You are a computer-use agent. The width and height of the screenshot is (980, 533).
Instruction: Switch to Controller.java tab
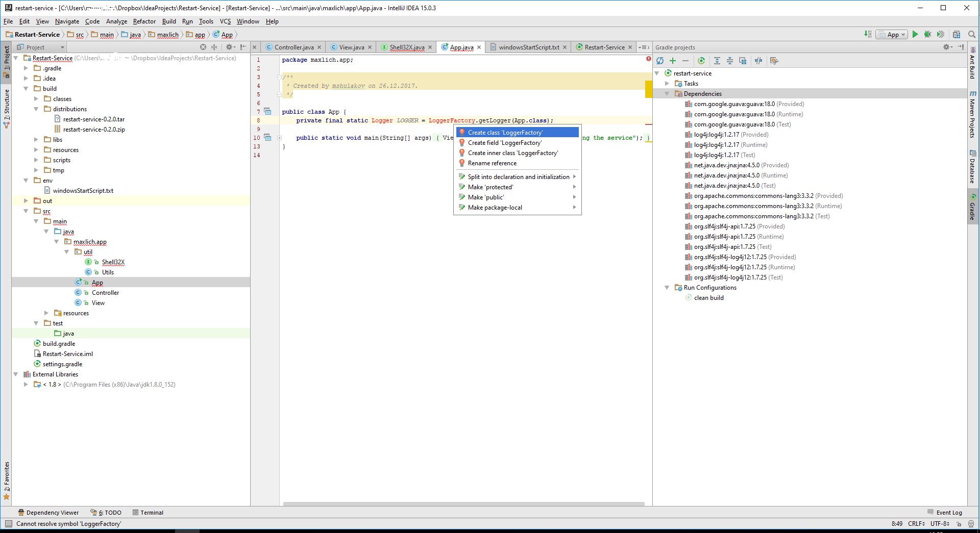pyautogui.click(x=293, y=47)
